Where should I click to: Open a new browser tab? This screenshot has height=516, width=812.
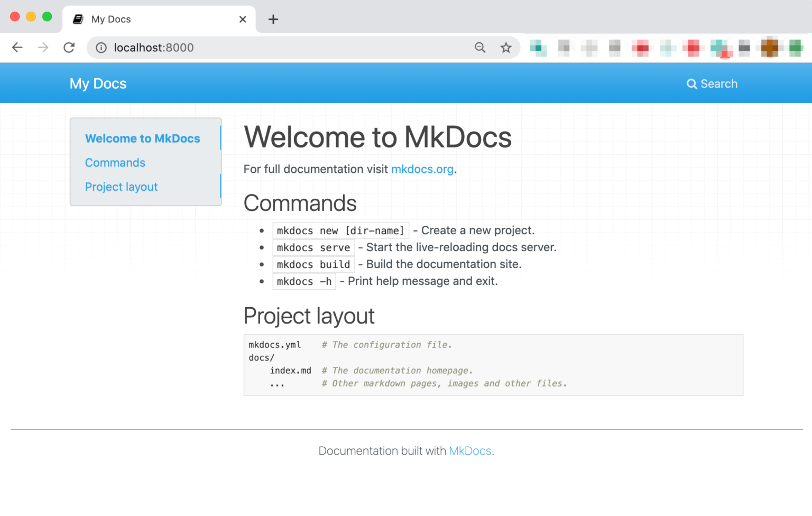pyautogui.click(x=273, y=19)
